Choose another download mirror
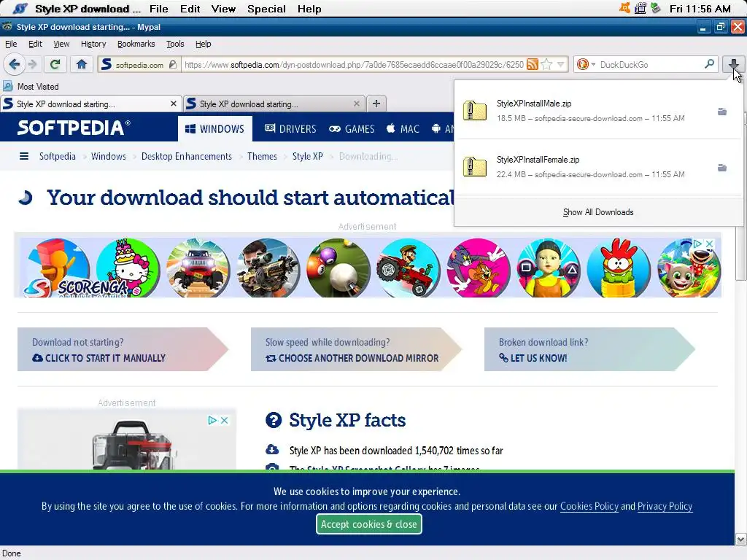 pos(356,349)
